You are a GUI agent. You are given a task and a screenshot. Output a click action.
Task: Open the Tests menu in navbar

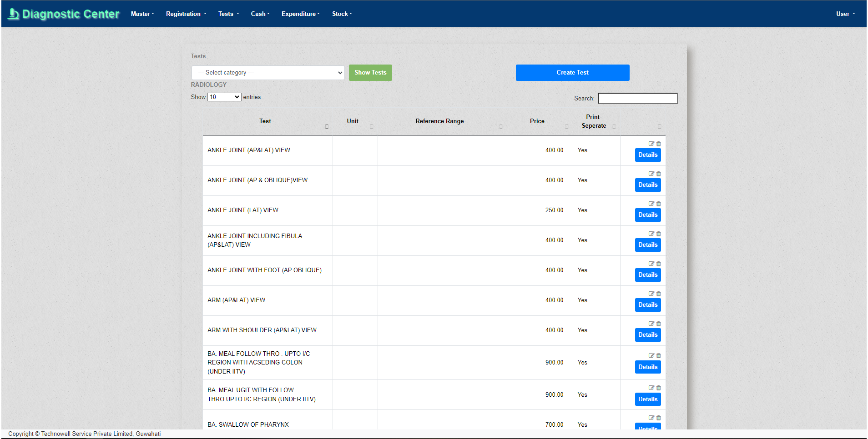coord(228,14)
